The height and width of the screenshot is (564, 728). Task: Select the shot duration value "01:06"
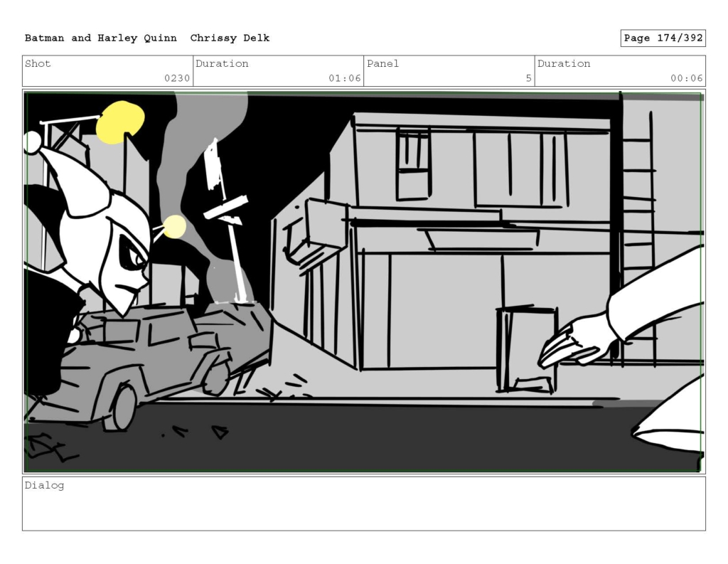(x=345, y=78)
